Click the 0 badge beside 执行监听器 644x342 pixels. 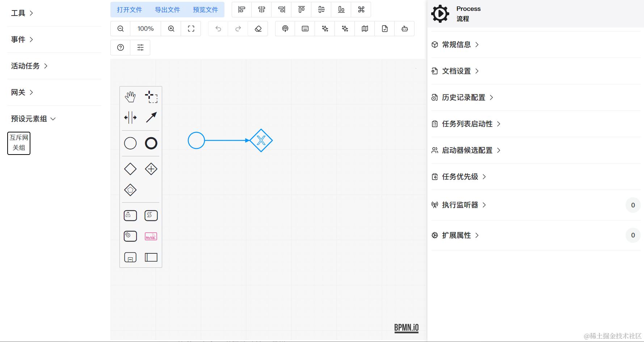point(633,205)
